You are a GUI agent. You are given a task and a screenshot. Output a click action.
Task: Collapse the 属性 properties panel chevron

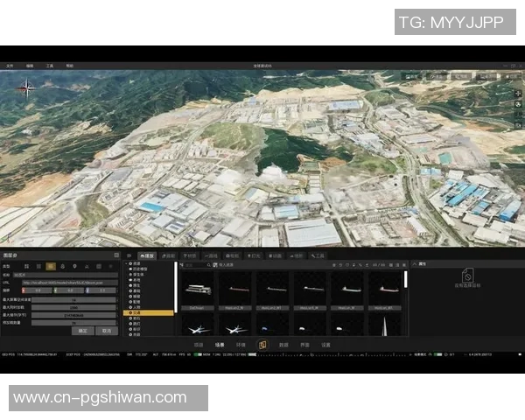click(x=415, y=264)
